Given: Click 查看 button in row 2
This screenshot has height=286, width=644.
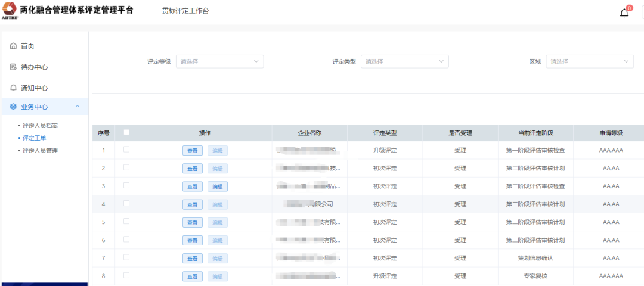Looking at the screenshot, I should point(193,169).
